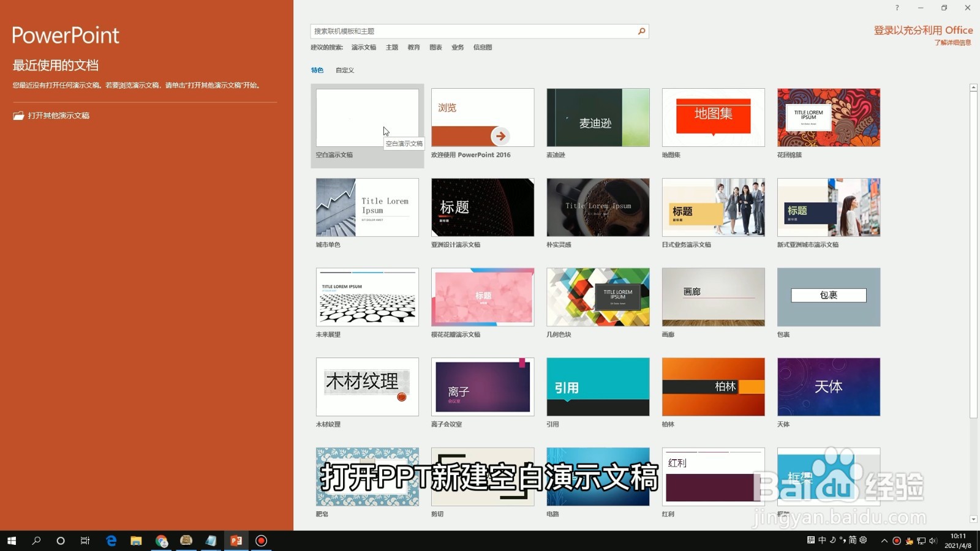
Task: Click the help question mark icon
Action: tap(897, 8)
